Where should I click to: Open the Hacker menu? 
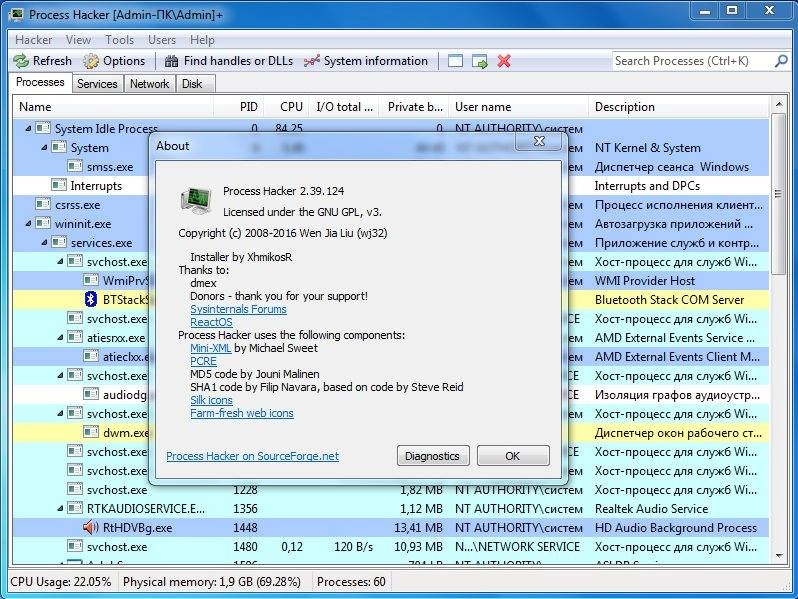click(x=34, y=40)
